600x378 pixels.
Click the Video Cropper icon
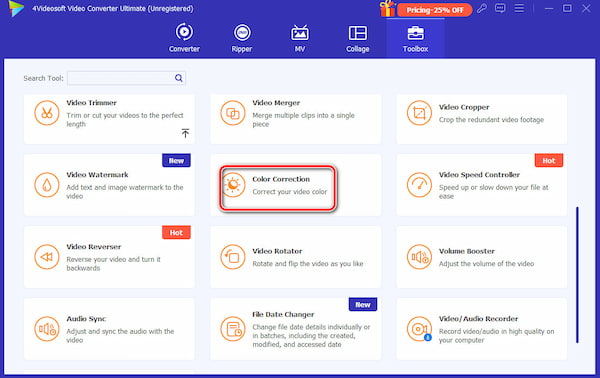click(419, 113)
